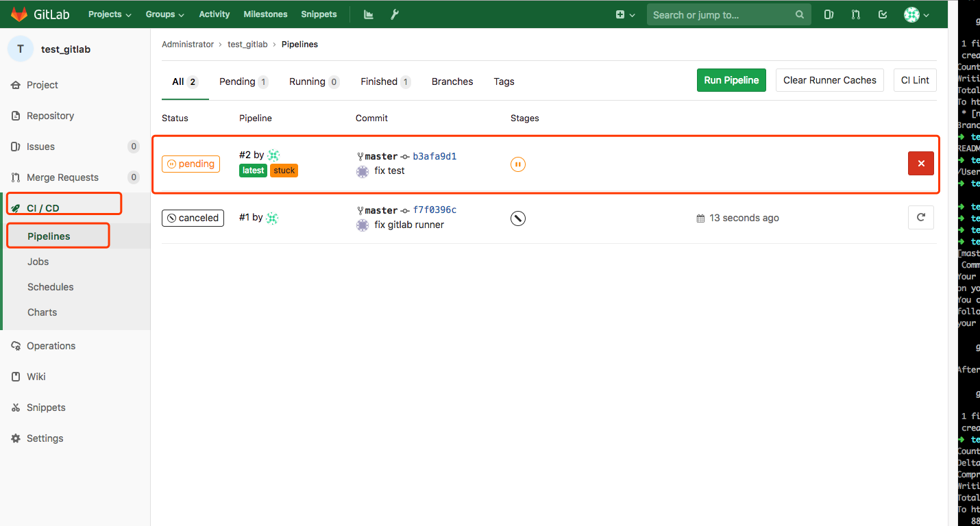Open commit b3afa9d1 link

coord(434,156)
